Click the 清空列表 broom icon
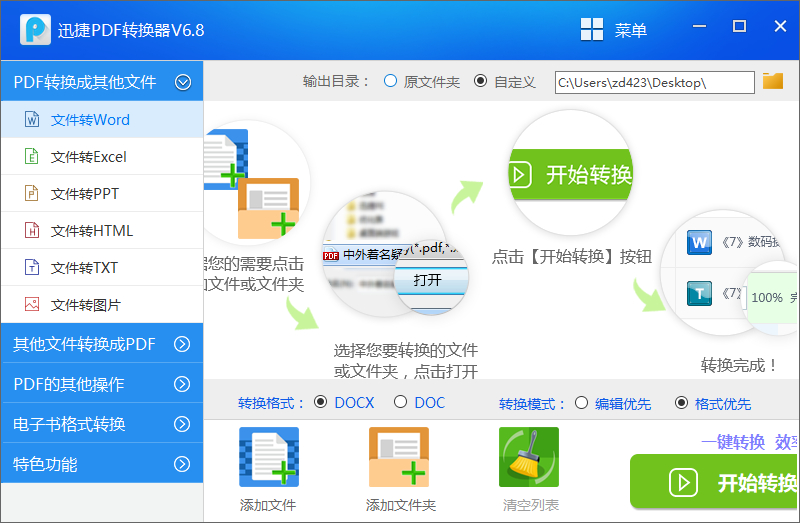 [529, 457]
